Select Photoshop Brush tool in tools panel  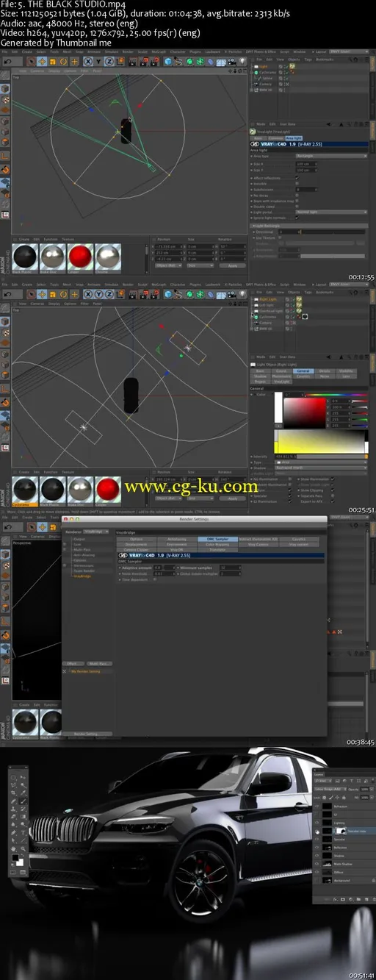tap(23, 801)
